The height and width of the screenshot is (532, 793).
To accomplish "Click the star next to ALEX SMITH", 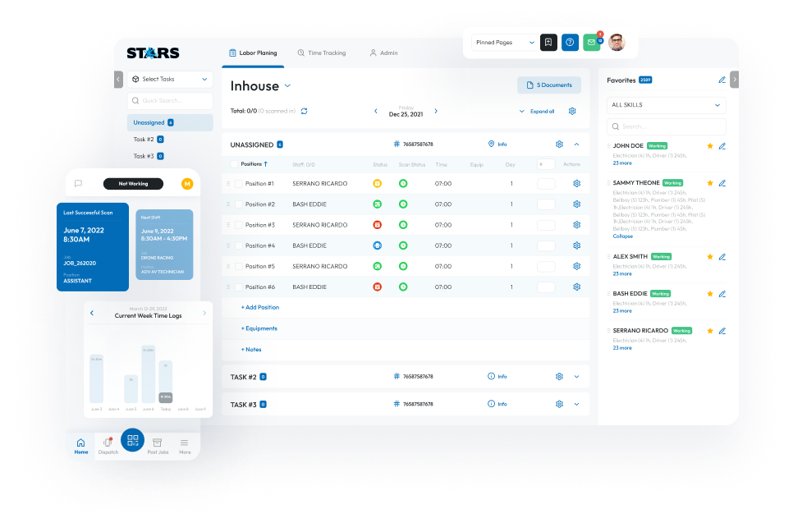I will click(710, 257).
